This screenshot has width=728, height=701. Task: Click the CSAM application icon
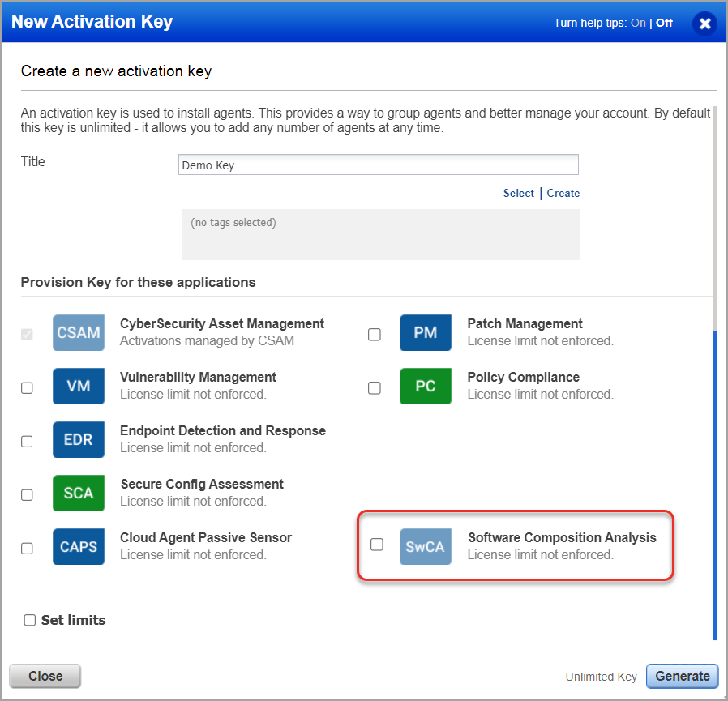79,332
